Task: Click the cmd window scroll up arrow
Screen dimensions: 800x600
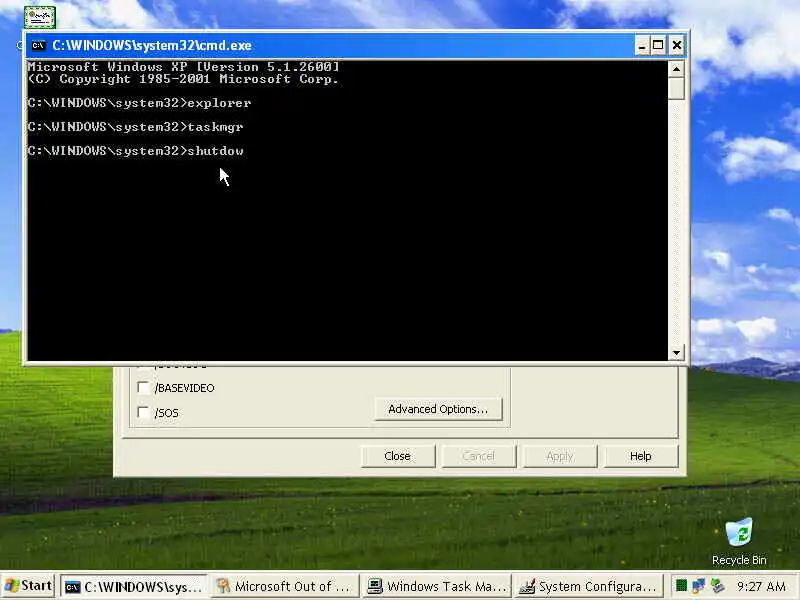Action: point(676,69)
